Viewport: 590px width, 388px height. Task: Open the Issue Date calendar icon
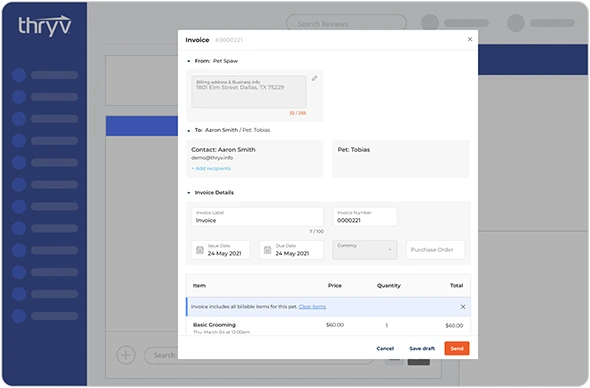click(x=200, y=250)
